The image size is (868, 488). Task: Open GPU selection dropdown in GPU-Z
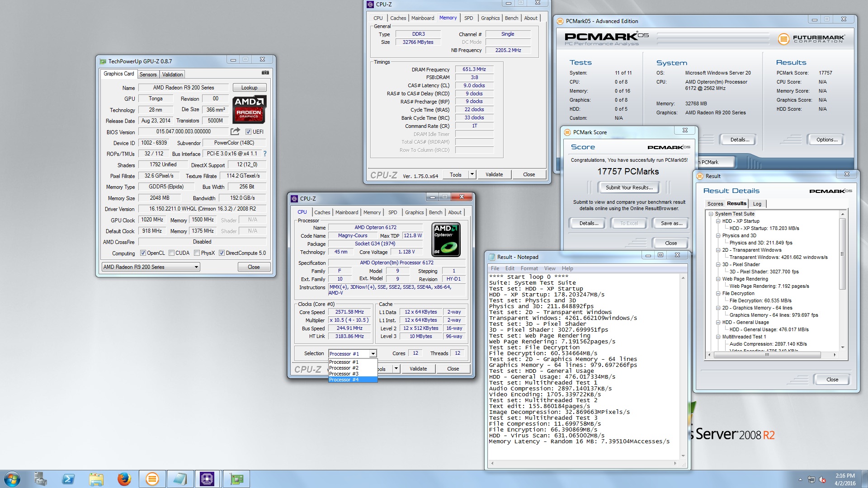pyautogui.click(x=151, y=267)
